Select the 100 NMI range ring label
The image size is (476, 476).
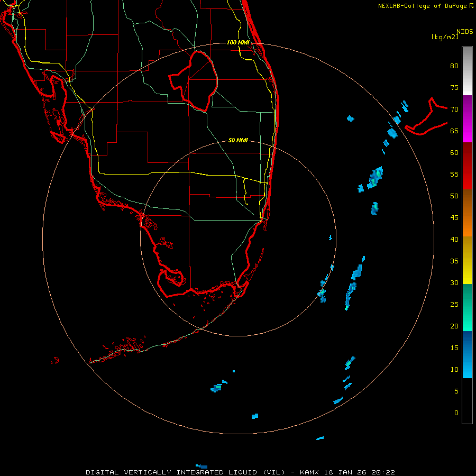pos(238,42)
